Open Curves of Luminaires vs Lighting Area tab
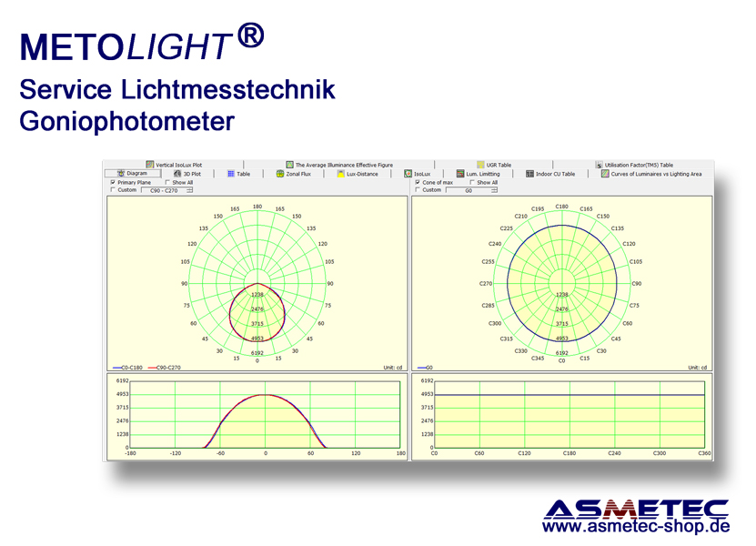 tap(651, 174)
